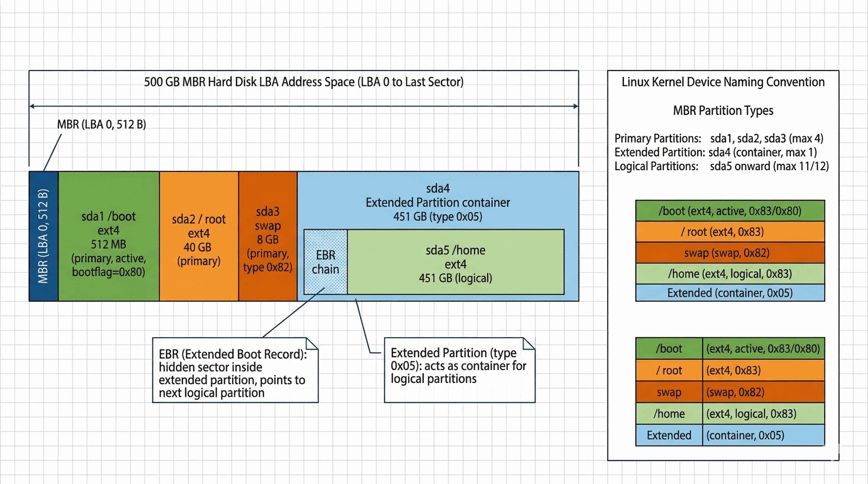The width and height of the screenshot is (868, 484).
Task: Click the dotted EBR chain block
Action: [x=325, y=262]
